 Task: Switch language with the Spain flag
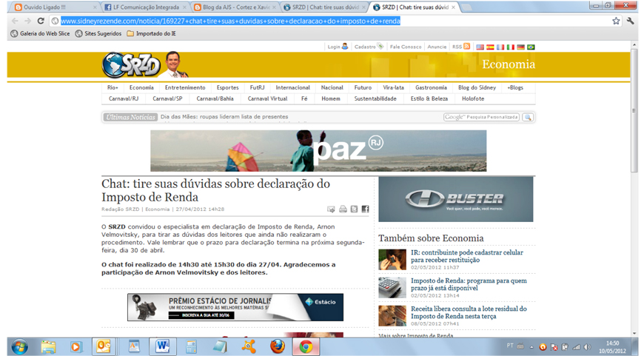pyautogui.click(x=490, y=47)
